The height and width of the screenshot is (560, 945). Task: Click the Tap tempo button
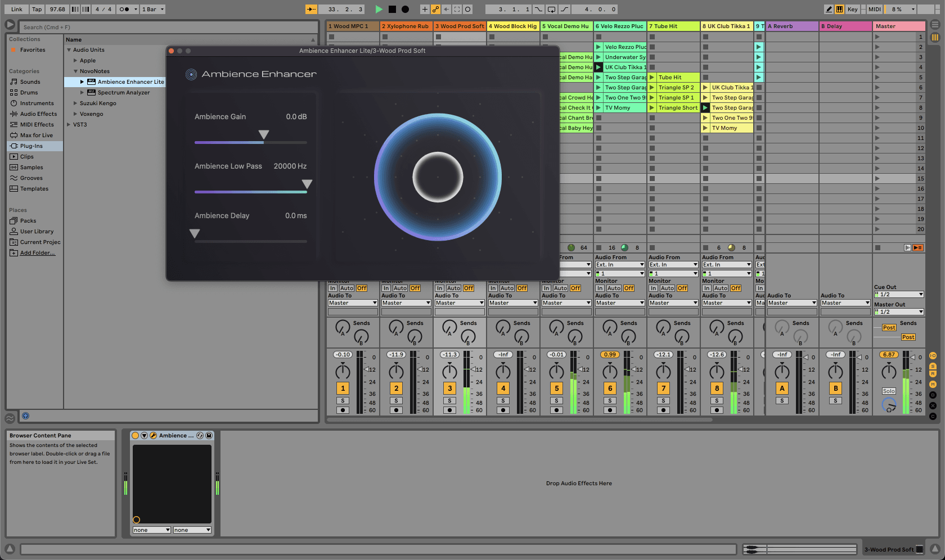37,9
